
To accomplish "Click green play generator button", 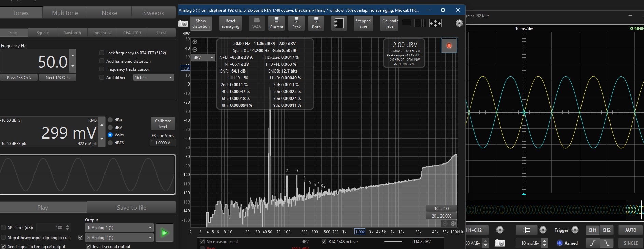I will [x=165, y=233].
